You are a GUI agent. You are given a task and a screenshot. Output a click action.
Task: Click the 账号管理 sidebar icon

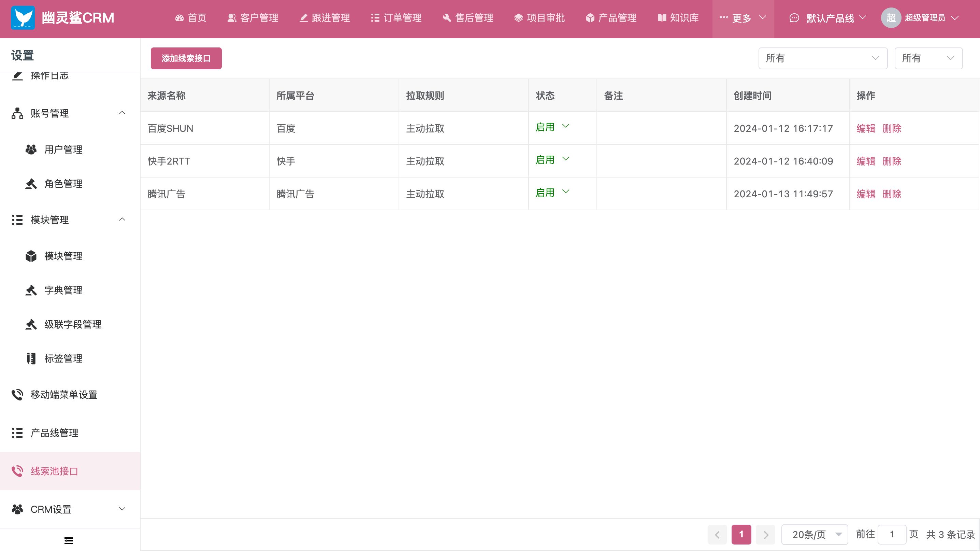[x=17, y=113]
